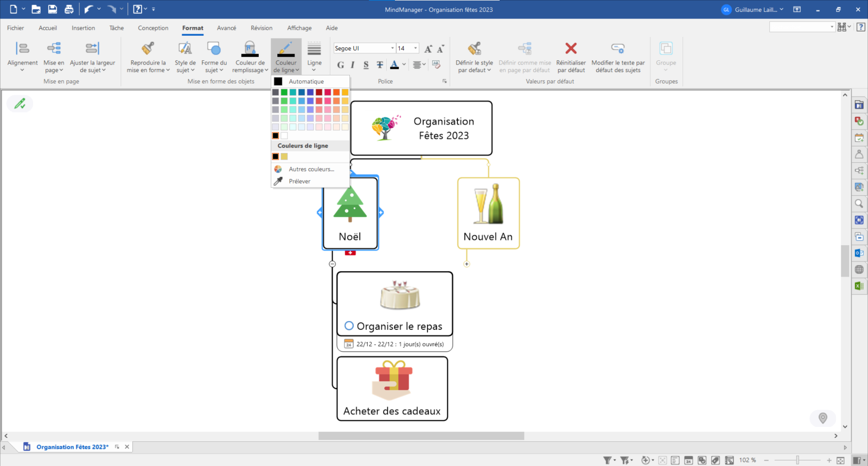868x466 pixels.
Task: Expand the font size 14 dropdown
Action: click(416, 48)
